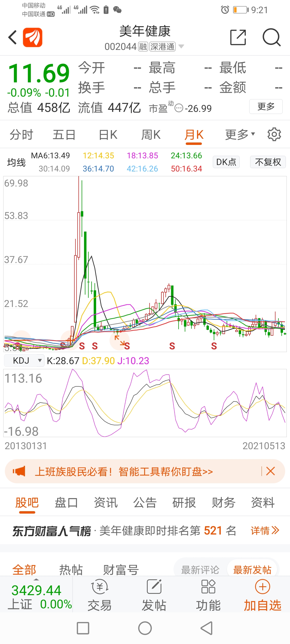Open the orange Eastmoney app logo

[32, 37]
